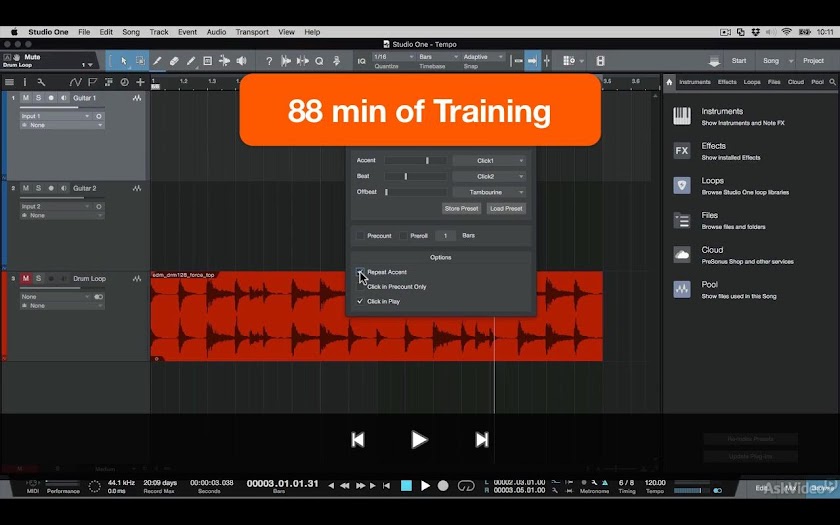Click Load Preset button
Viewport: 840px width, 525px height.
click(x=506, y=208)
